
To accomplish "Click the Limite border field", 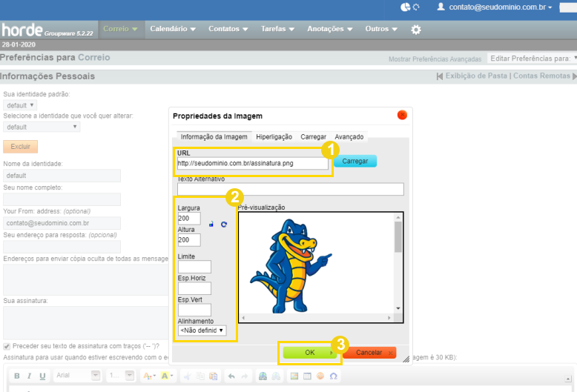I will click(194, 267).
